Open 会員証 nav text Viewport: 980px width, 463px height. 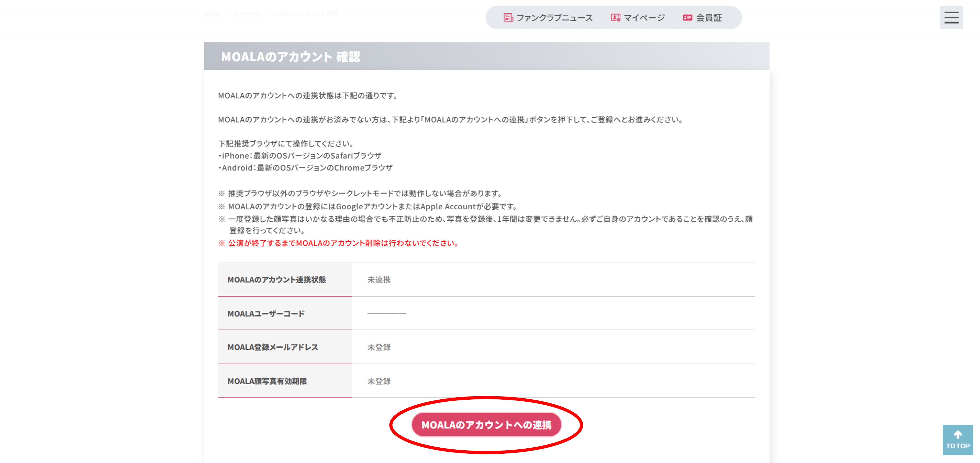click(709, 18)
